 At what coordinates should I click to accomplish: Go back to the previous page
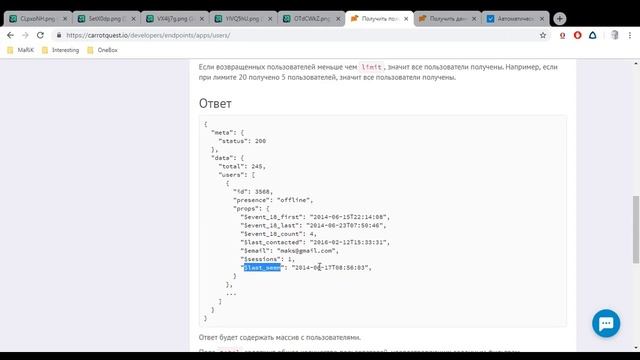coord(10,36)
